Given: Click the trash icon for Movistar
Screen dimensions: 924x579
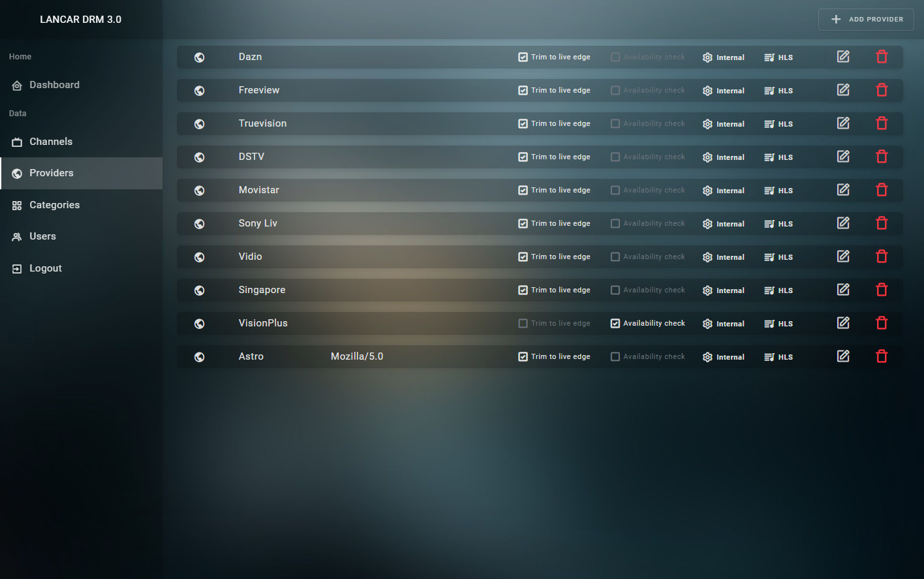Looking at the screenshot, I should coord(882,190).
